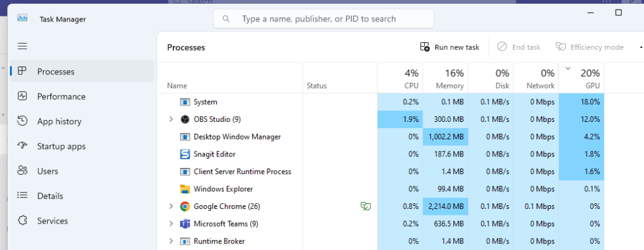
Task: Click the Startup apps gauge icon
Action: 22,146
